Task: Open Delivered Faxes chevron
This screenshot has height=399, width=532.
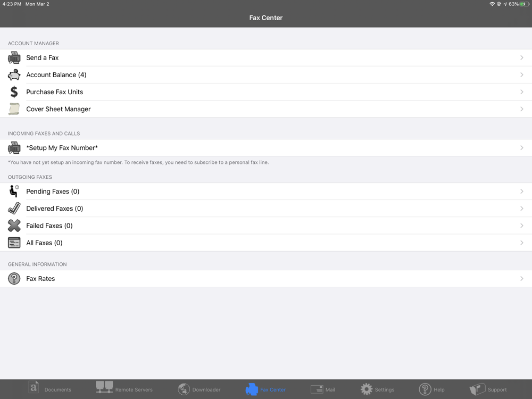Action: (522, 209)
